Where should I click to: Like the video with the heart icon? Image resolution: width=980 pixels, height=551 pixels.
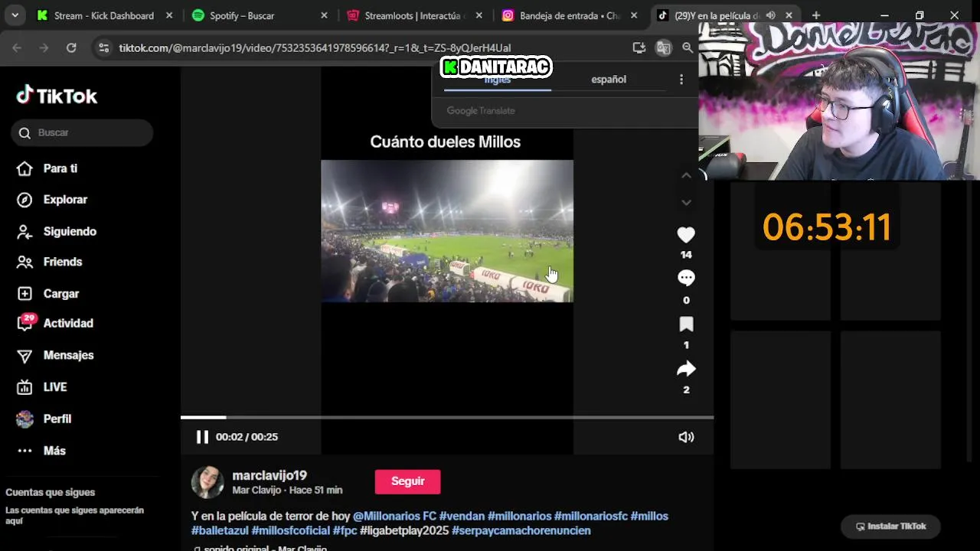[x=686, y=235]
